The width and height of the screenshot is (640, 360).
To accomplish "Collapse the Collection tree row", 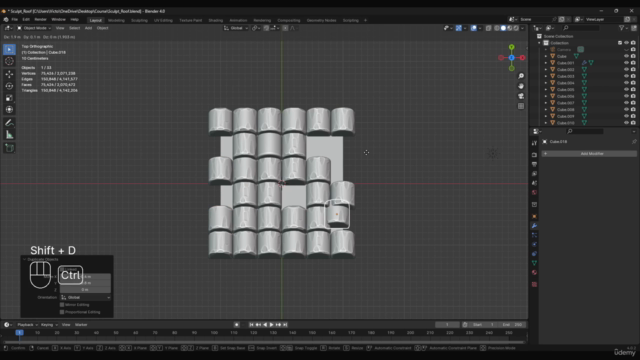I will [x=539, y=43].
